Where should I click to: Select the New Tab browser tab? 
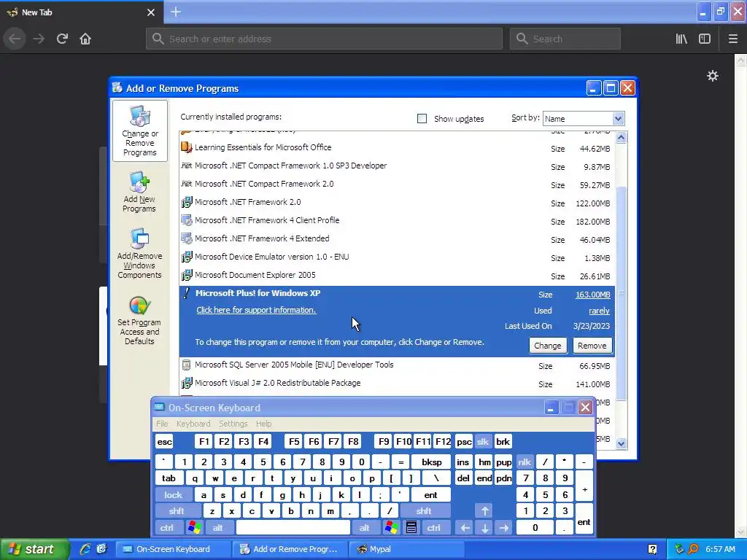coord(81,12)
